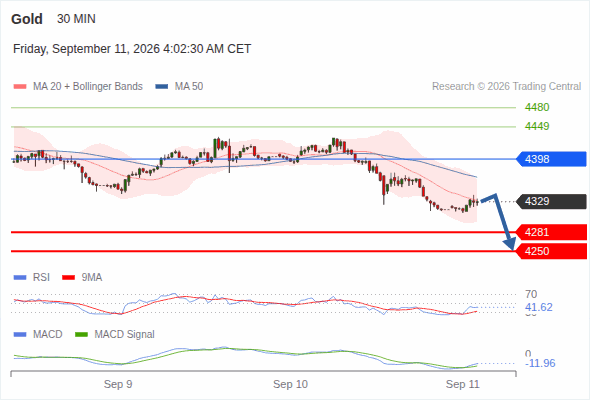Click the 4449 resistance level label
The height and width of the screenshot is (400, 590).
(537, 126)
